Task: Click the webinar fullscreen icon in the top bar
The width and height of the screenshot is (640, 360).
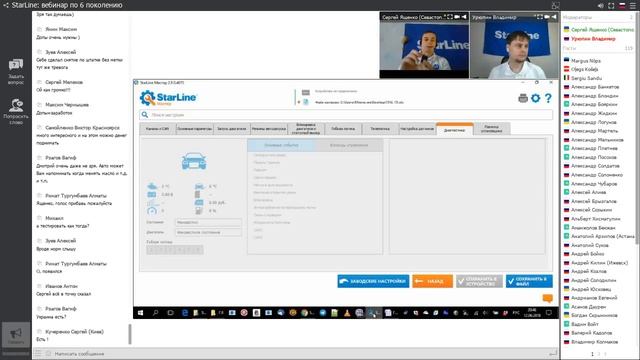Action: 611,5
